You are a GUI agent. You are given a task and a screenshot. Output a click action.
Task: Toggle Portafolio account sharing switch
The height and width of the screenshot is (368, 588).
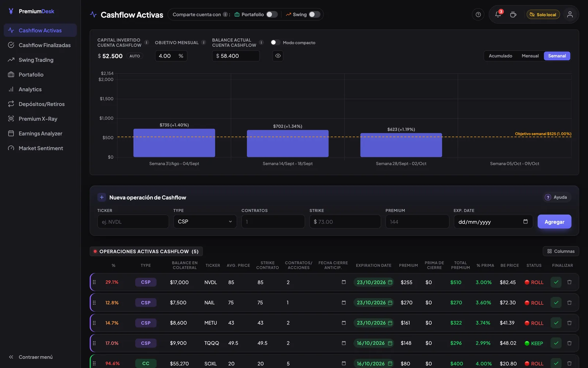[272, 14]
